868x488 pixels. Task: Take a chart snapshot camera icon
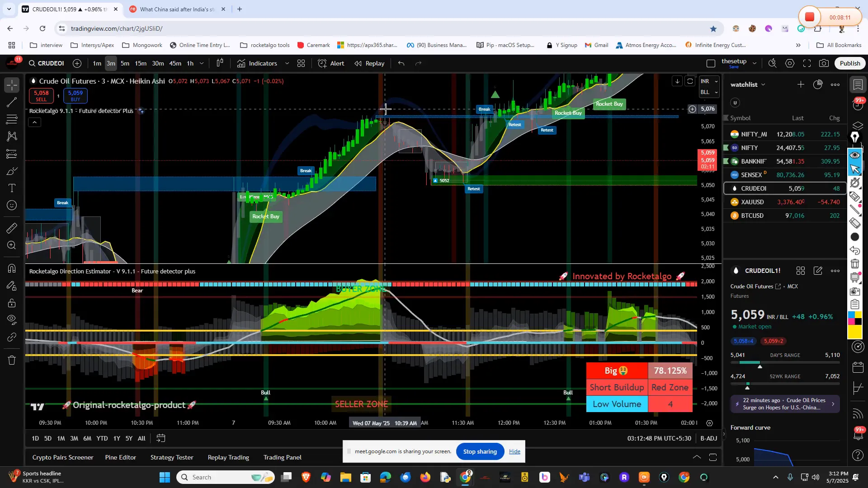[824, 63]
